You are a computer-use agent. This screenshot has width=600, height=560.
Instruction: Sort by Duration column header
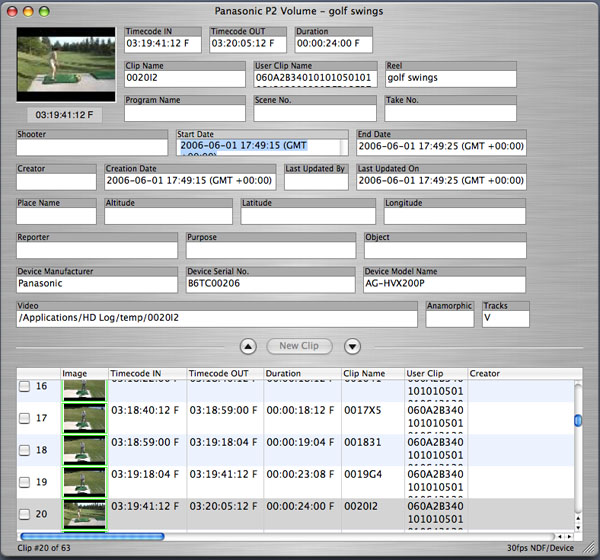(303, 374)
